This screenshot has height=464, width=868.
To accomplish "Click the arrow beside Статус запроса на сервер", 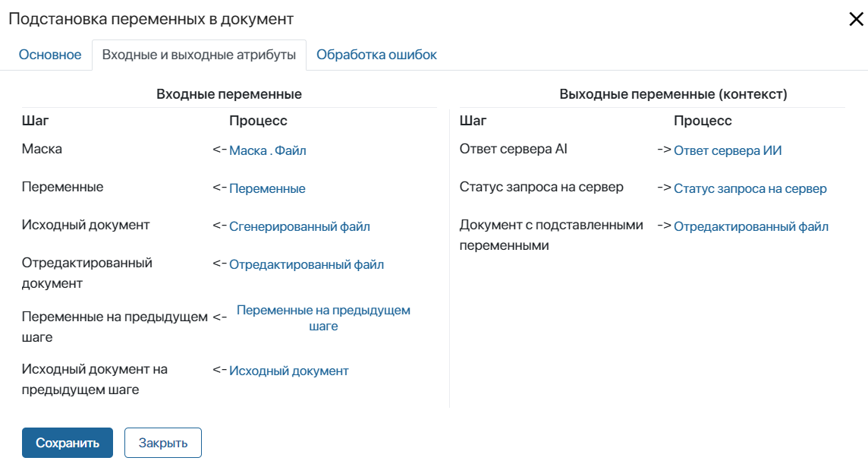I will click(664, 188).
